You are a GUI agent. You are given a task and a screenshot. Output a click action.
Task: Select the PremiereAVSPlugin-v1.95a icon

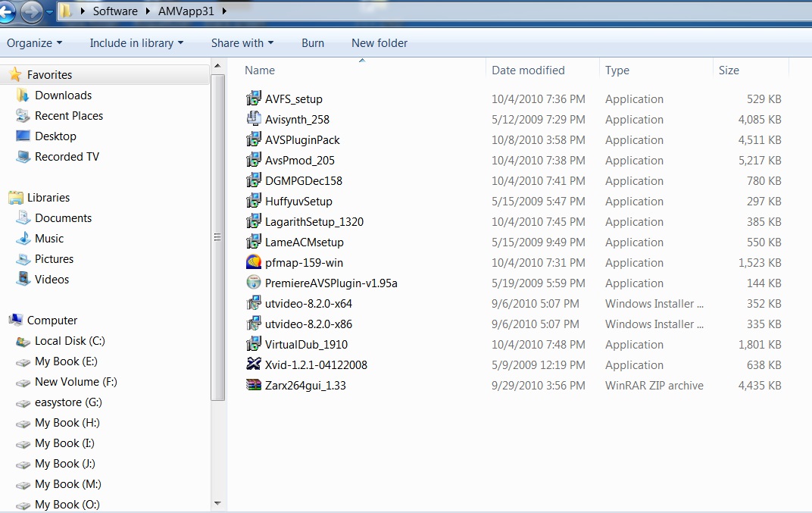[x=253, y=283]
